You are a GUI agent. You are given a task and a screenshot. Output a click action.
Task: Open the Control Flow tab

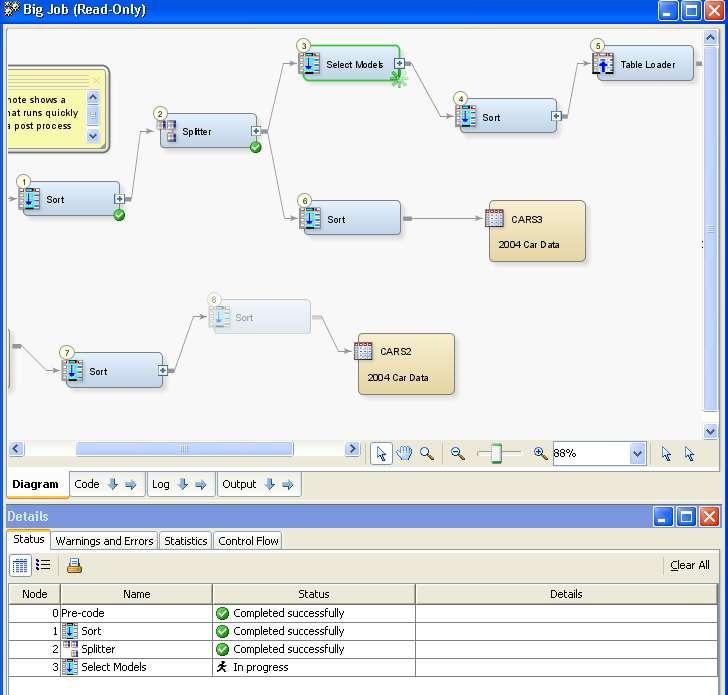248,541
